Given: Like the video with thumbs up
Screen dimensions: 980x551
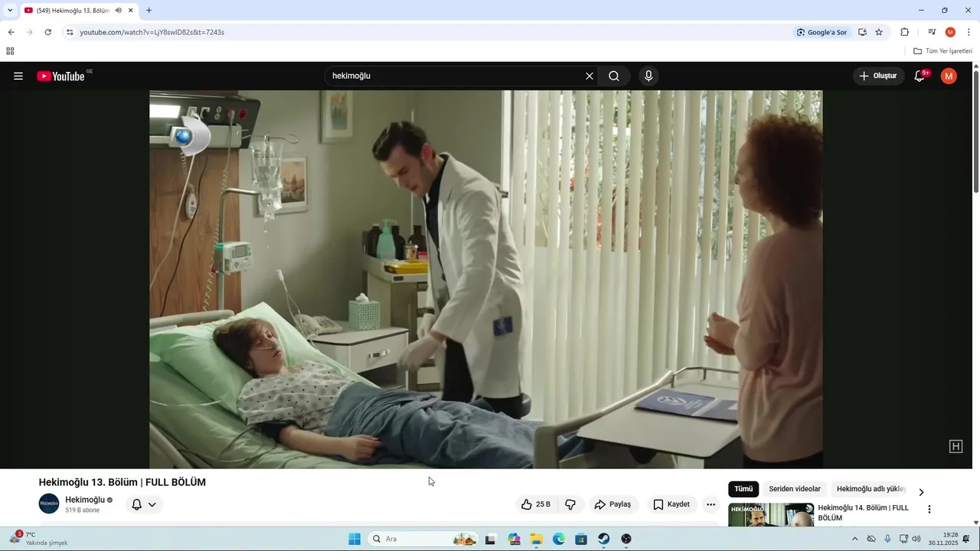Looking at the screenshot, I should [536, 504].
